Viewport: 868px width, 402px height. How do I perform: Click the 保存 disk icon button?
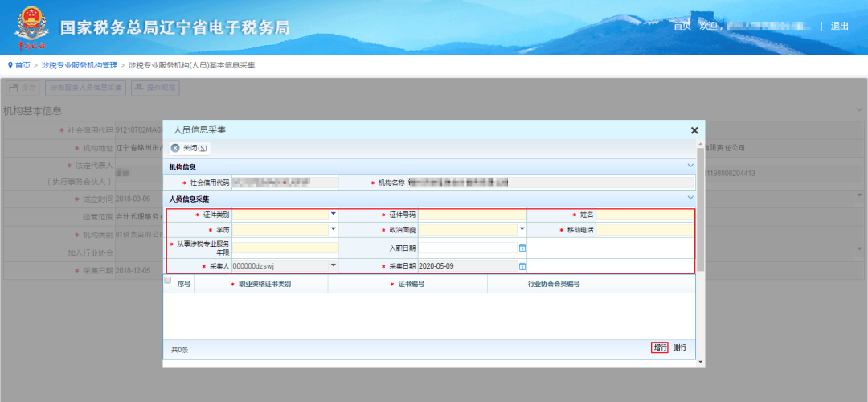pos(23,88)
